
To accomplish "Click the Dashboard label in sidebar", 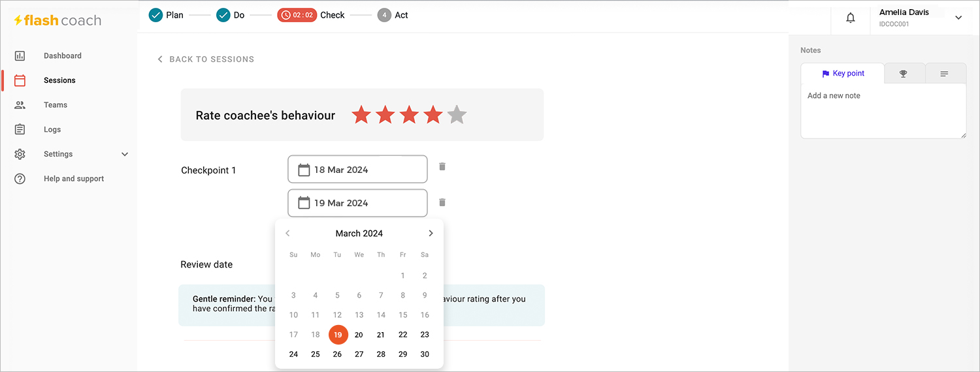I will (63, 55).
